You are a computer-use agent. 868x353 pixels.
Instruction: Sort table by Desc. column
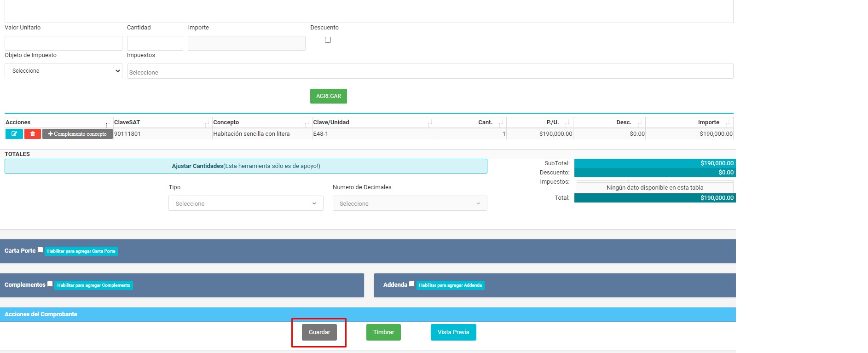[x=609, y=122]
